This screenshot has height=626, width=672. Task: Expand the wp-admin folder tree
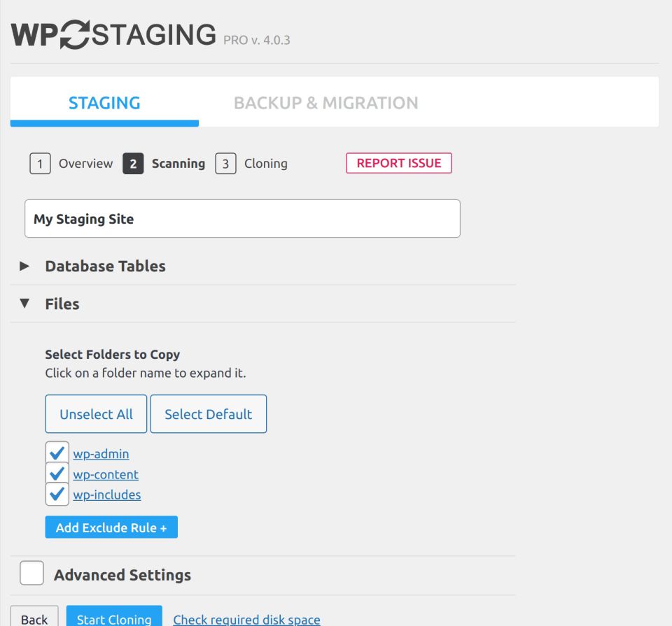101,454
